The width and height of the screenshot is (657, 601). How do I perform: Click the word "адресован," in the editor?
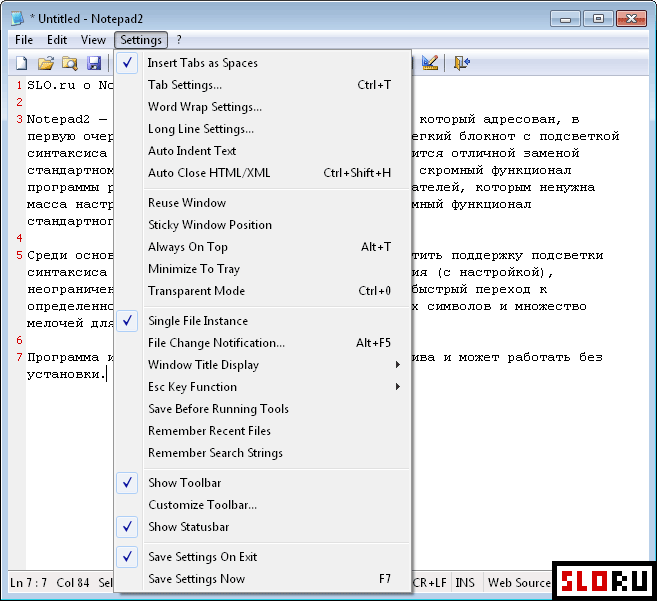click(x=522, y=120)
